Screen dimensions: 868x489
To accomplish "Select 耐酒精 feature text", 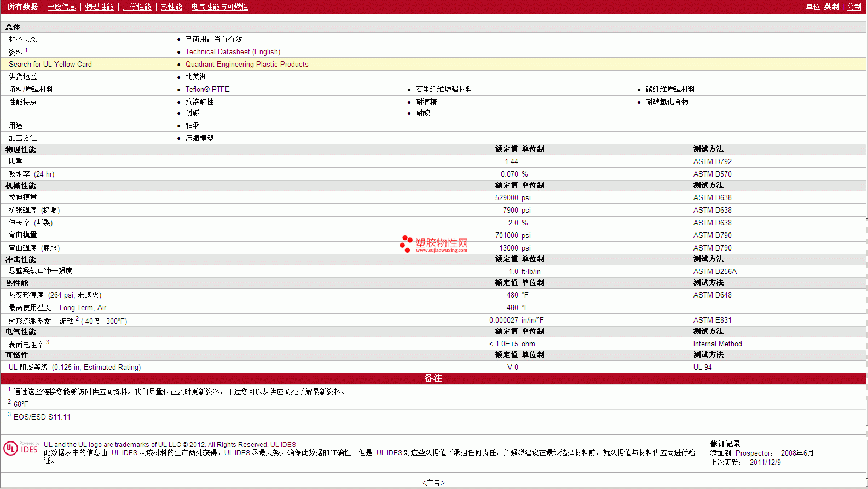I will click(x=426, y=102).
